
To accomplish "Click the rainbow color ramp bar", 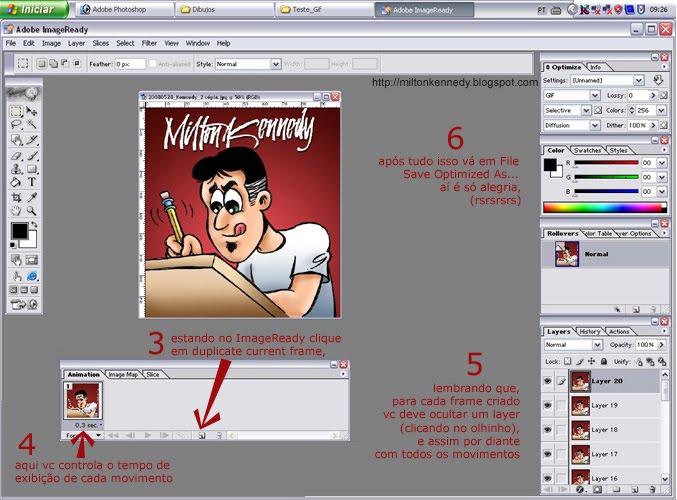I will tap(604, 208).
